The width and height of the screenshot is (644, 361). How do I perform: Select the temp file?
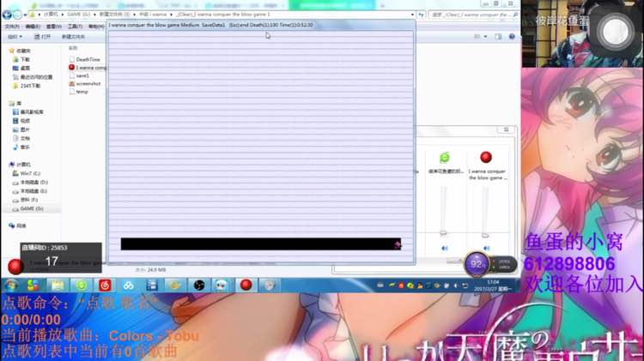point(79,92)
